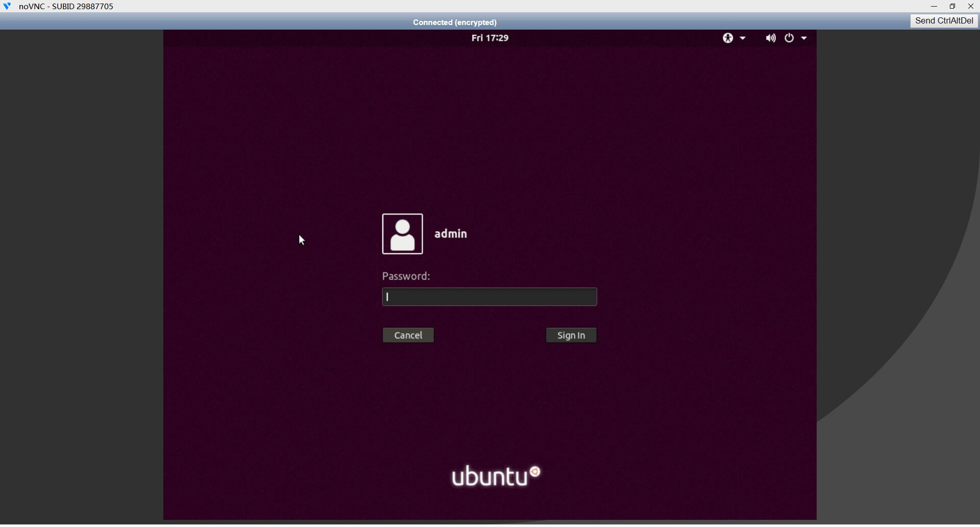980x527 pixels.
Task: Open the power menu icon
Action: click(x=789, y=38)
